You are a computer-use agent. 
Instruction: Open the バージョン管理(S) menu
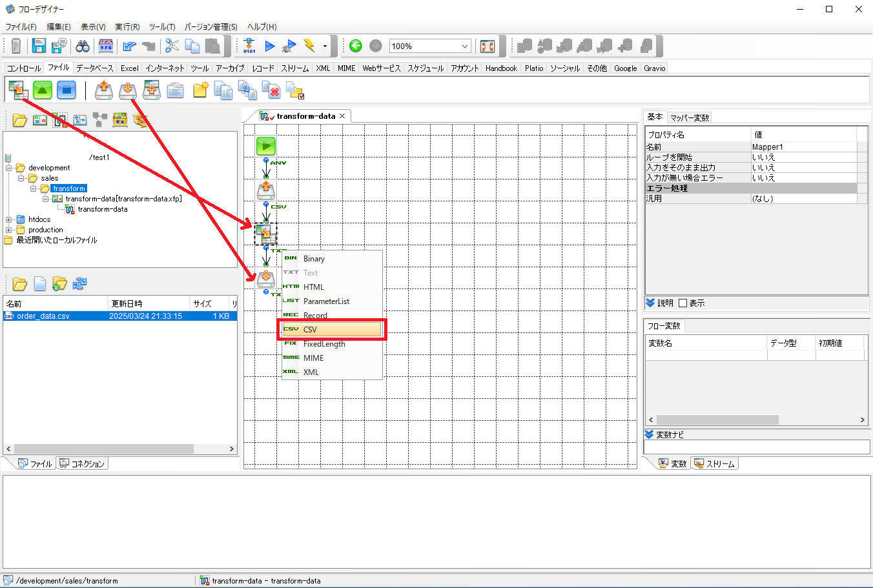(x=211, y=27)
